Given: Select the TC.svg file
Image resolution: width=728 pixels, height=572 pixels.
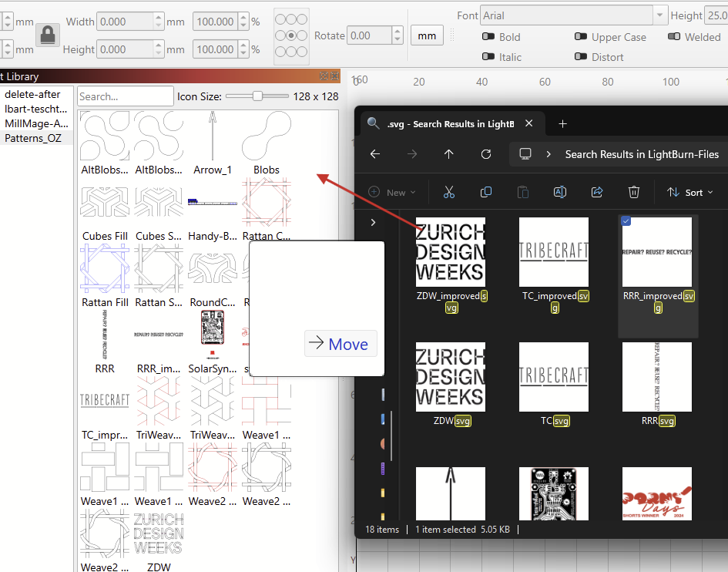Looking at the screenshot, I should 554,384.
